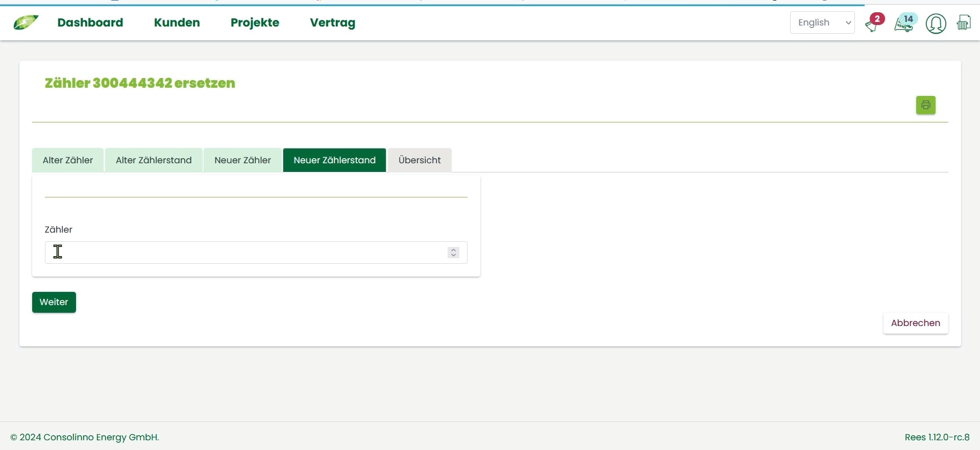Navigate to the Vertrag menu

coord(332,23)
